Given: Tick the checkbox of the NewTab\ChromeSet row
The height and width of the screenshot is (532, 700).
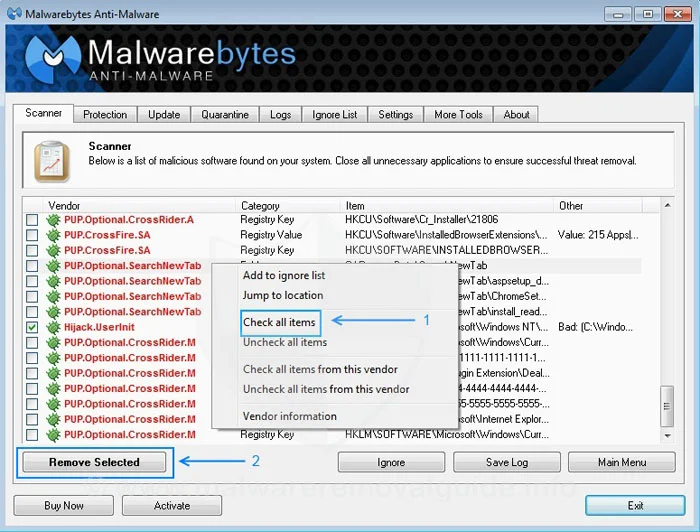Looking at the screenshot, I should pyautogui.click(x=32, y=296).
